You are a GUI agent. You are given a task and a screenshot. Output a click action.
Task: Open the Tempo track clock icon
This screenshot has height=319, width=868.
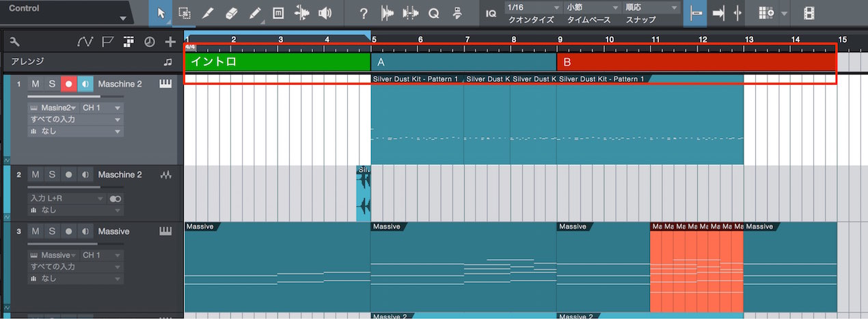click(x=150, y=42)
